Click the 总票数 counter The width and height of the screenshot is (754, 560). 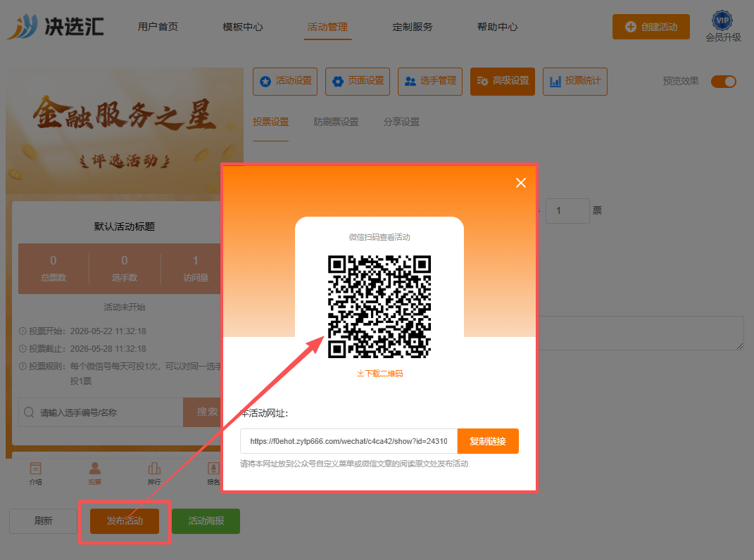coord(54,268)
